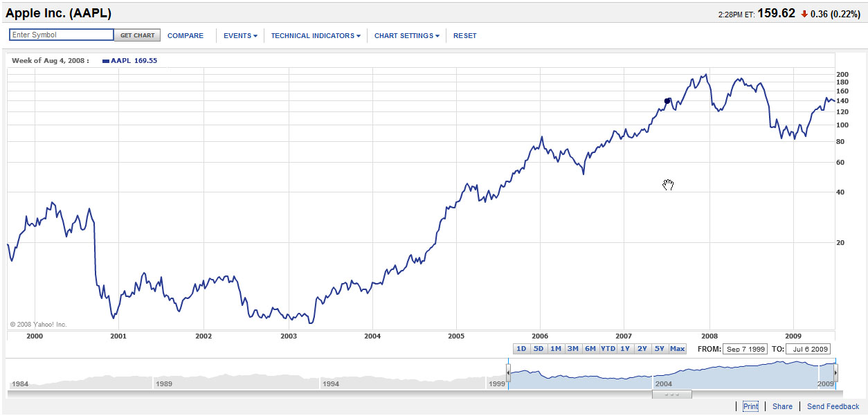
Task: Click the left arrow on the timeline navigator
Action: (509, 372)
